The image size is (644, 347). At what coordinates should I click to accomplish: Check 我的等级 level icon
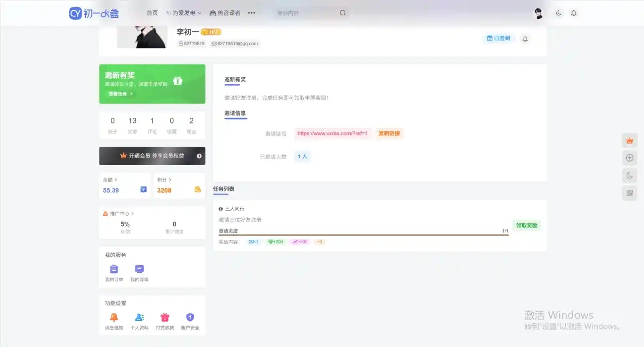[139, 268]
